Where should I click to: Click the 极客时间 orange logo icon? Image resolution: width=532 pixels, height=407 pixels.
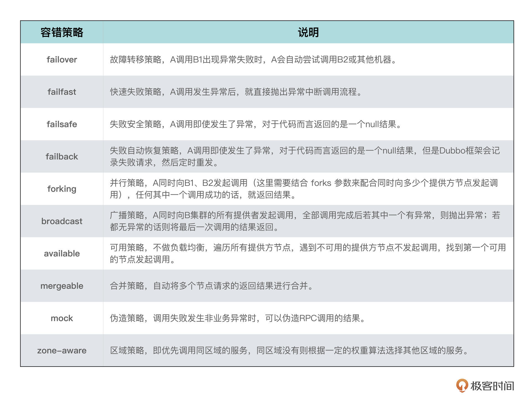(x=462, y=385)
